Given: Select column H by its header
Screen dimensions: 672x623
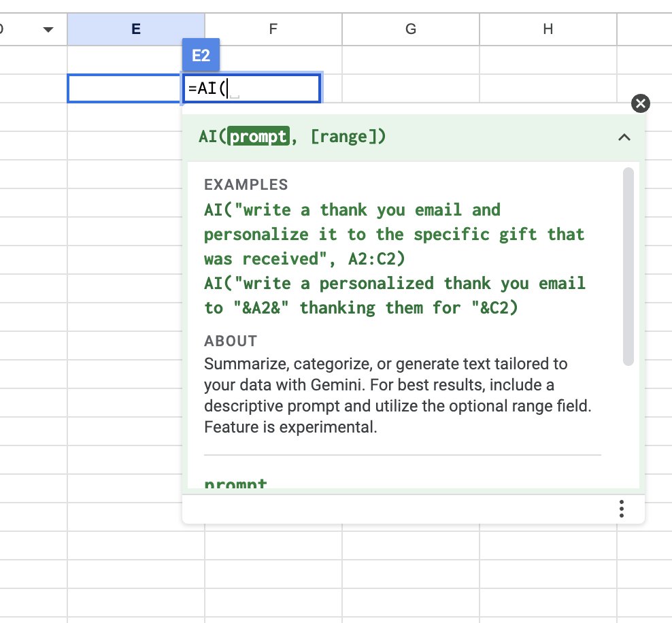Looking at the screenshot, I should click(548, 29).
